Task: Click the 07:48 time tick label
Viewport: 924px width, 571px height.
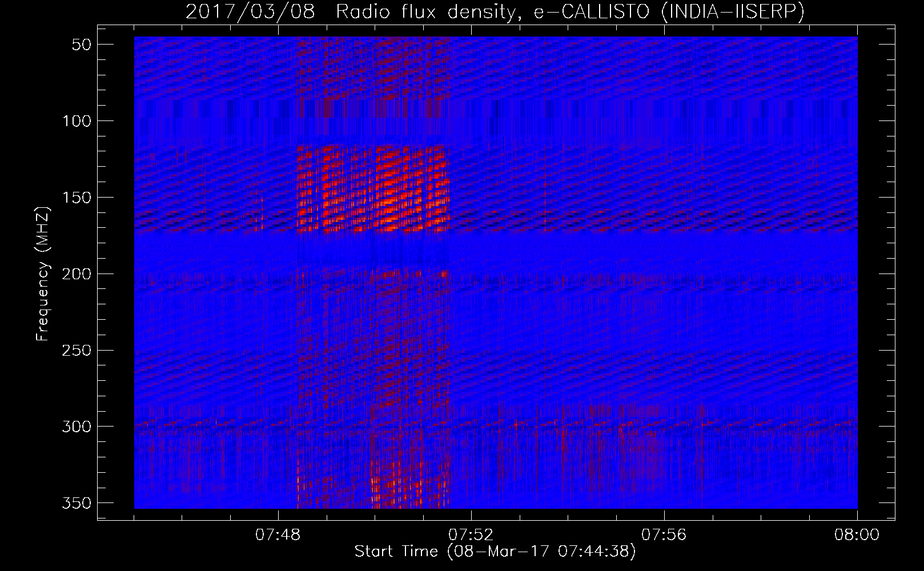Action: tap(278, 535)
